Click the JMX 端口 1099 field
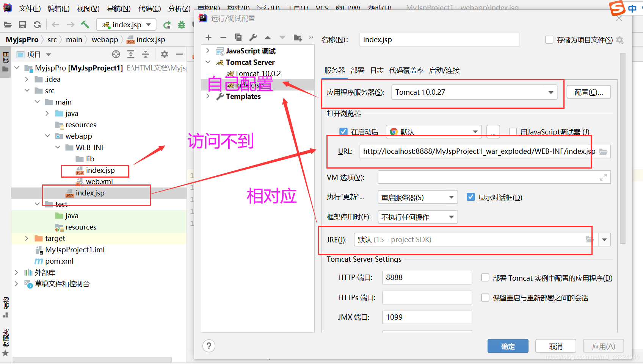The image size is (643, 364). point(427,317)
